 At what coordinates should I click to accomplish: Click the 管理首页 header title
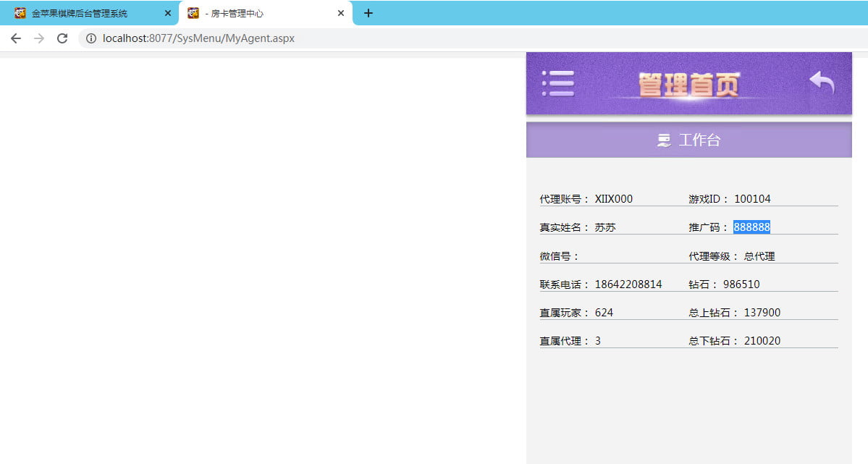click(689, 84)
